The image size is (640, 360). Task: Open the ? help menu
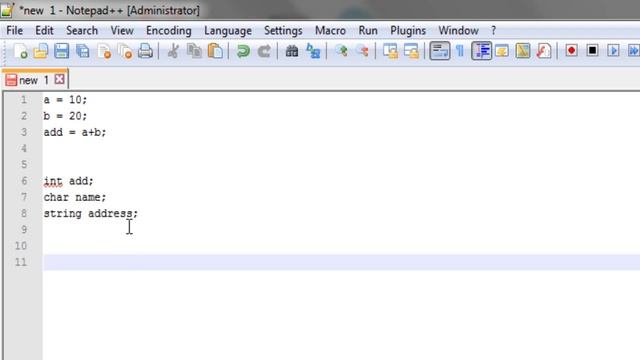click(x=493, y=31)
